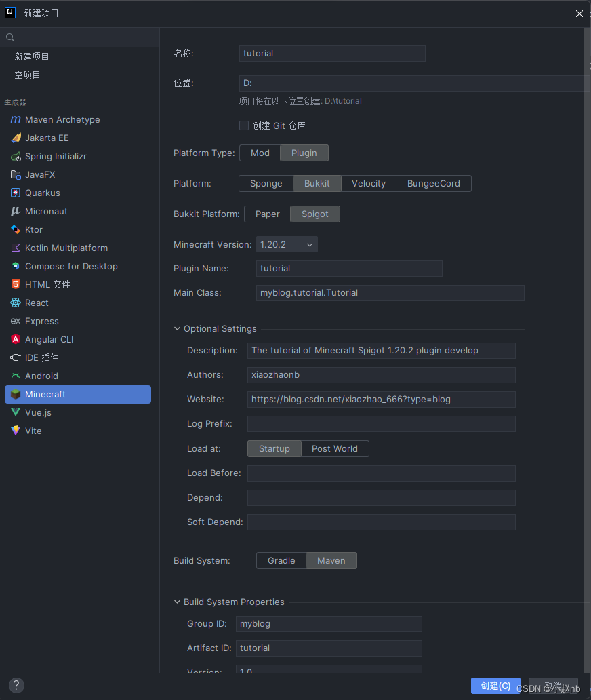Open help with the question mark icon

(x=16, y=685)
